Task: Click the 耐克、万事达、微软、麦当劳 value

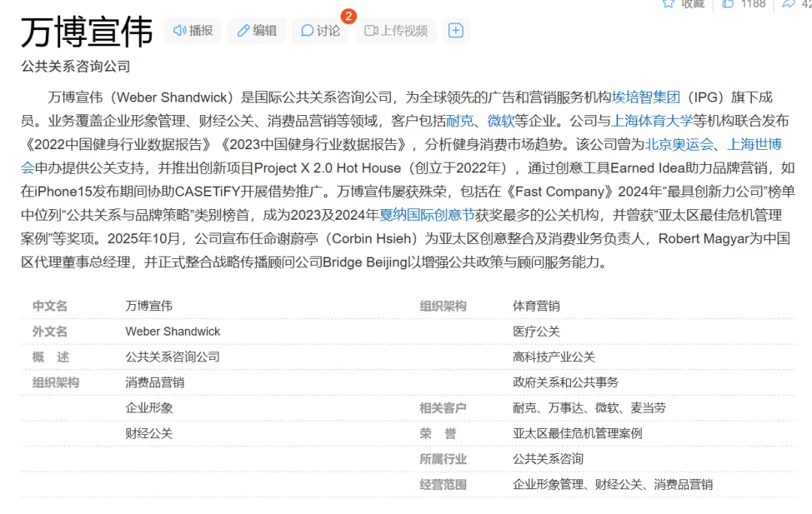Action: point(589,408)
